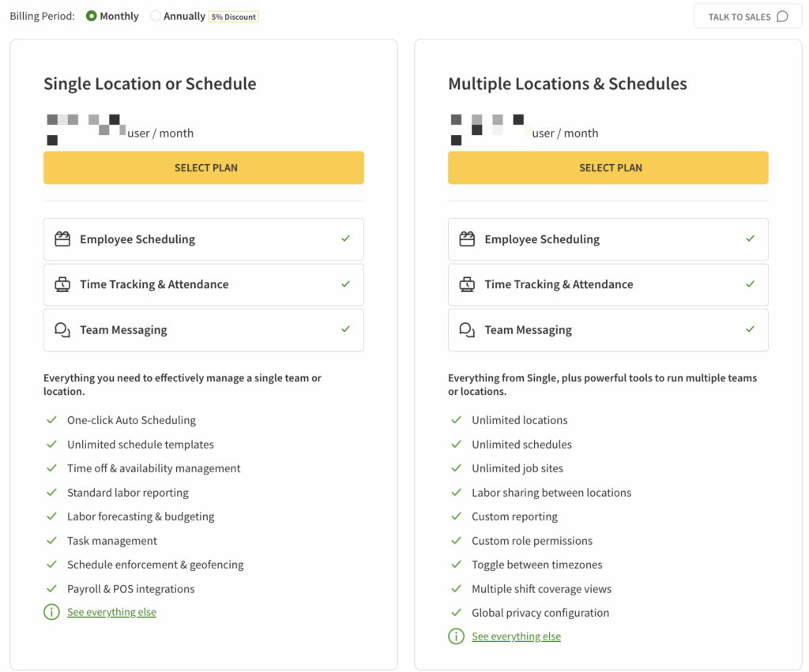Select Annually billing period
The width and height of the screenshot is (809, 672).
[x=156, y=16]
